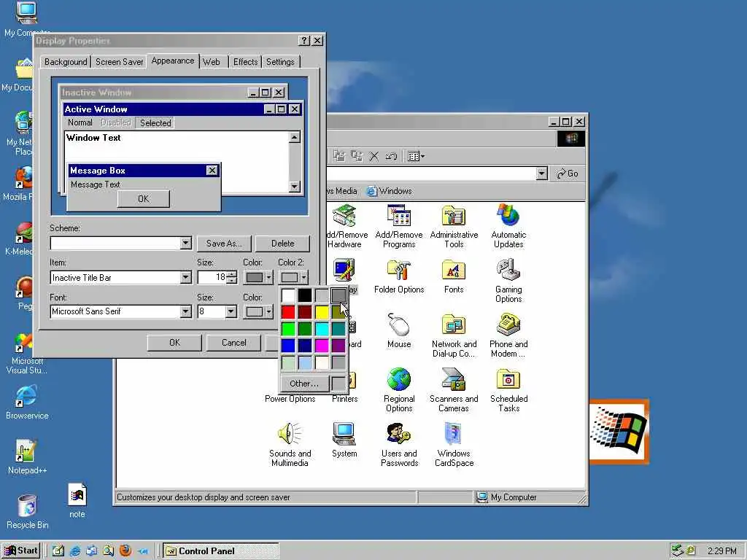Image resolution: width=747 pixels, height=560 pixels.
Task: Open the System control panel icon
Action: 344,440
